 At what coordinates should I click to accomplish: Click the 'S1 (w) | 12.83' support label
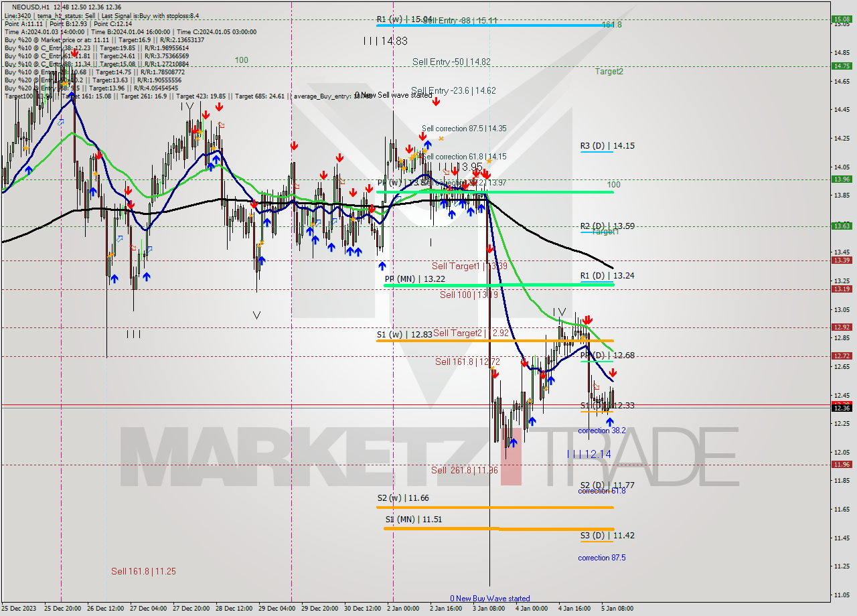coord(404,334)
